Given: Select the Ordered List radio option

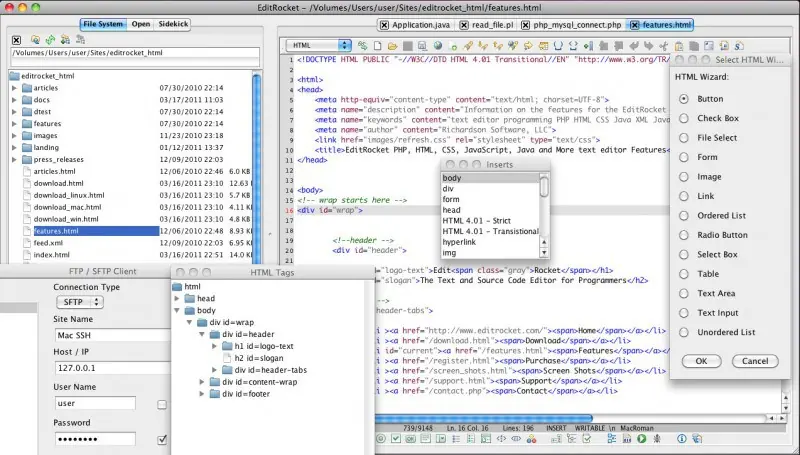Looking at the screenshot, I should (x=684, y=216).
